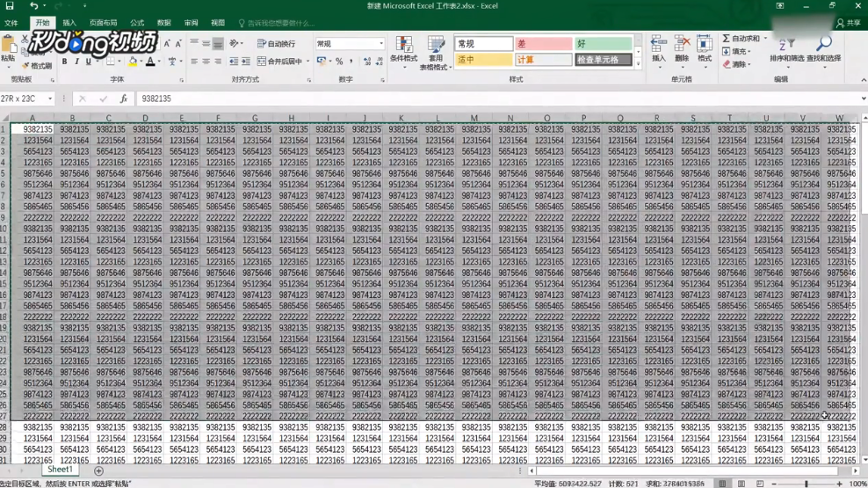Apply the Check Cell (检查单元格) style

point(603,60)
